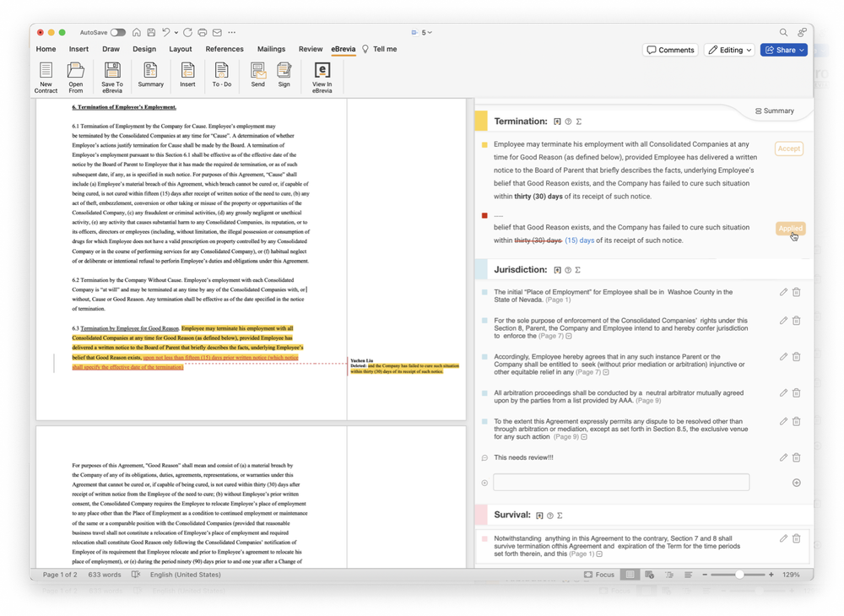The width and height of the screenshot is (844, 616).
Task: Open the Draw ribbon tab
Action: (111, 49)
